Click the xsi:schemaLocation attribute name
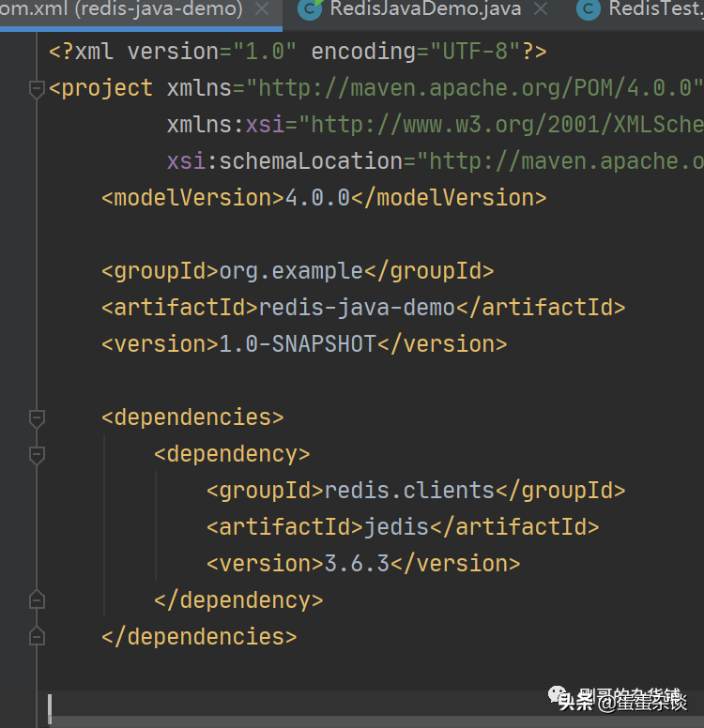The height and width of the screenshot is (728, 704). coord(284,161)
